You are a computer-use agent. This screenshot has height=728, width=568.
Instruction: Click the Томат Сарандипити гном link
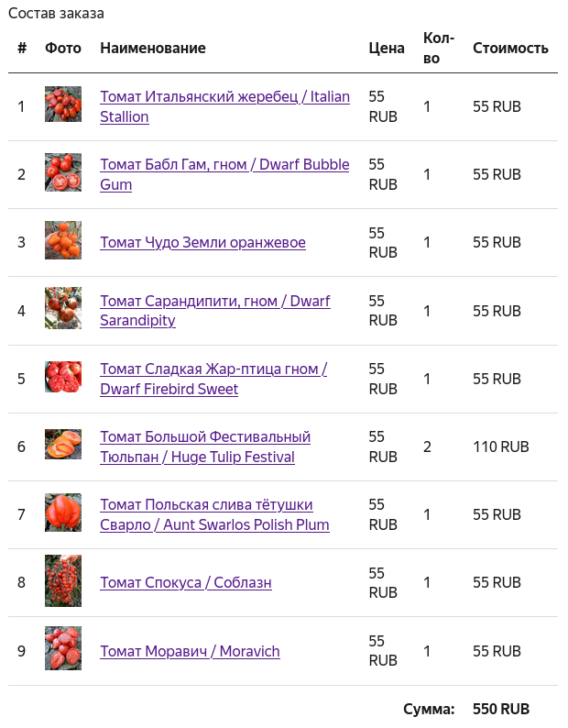point(214,302)
